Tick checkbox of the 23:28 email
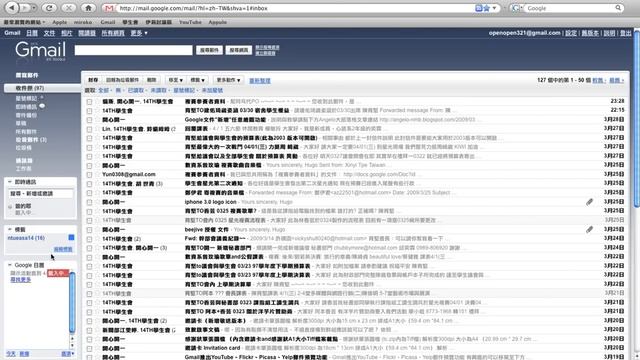Screen dimensions: 640x360 click(x=89, y=101)
